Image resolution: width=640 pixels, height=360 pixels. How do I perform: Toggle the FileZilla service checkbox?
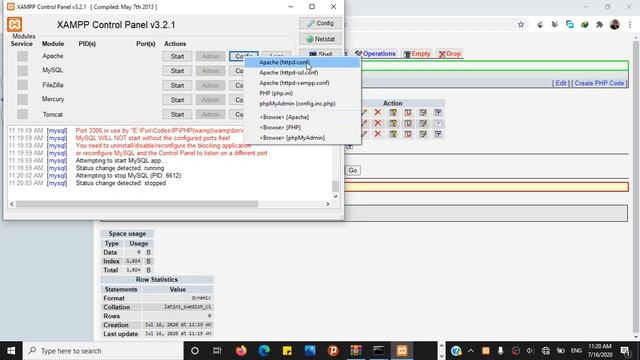pos(22,85)
